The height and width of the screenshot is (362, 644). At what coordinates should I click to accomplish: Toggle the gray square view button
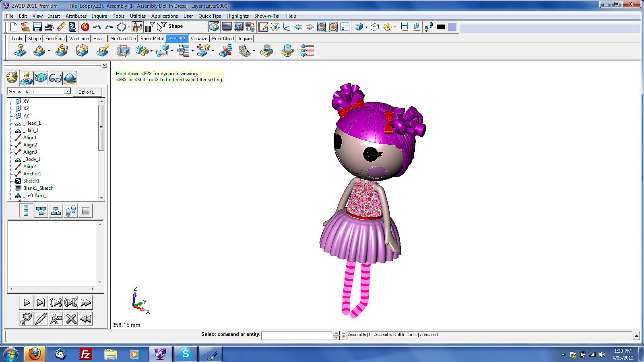tap(86, 211)
